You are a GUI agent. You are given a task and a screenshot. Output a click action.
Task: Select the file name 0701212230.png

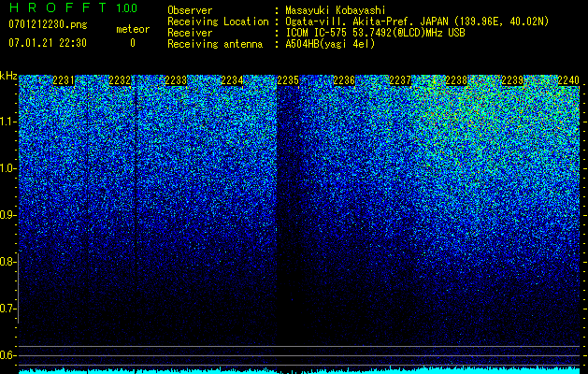(48, 25)
